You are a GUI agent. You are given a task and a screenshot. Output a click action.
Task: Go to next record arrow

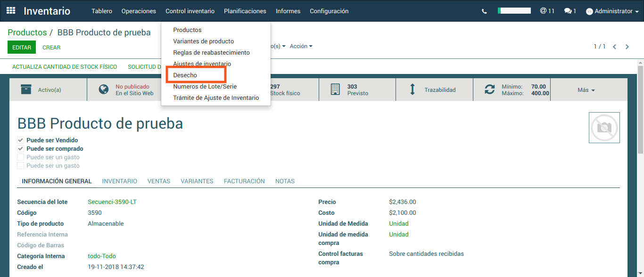627,47
